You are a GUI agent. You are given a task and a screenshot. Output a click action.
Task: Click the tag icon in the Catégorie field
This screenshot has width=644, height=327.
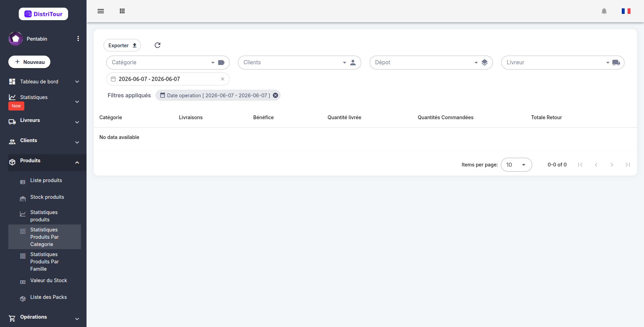[x=221, y=63]
